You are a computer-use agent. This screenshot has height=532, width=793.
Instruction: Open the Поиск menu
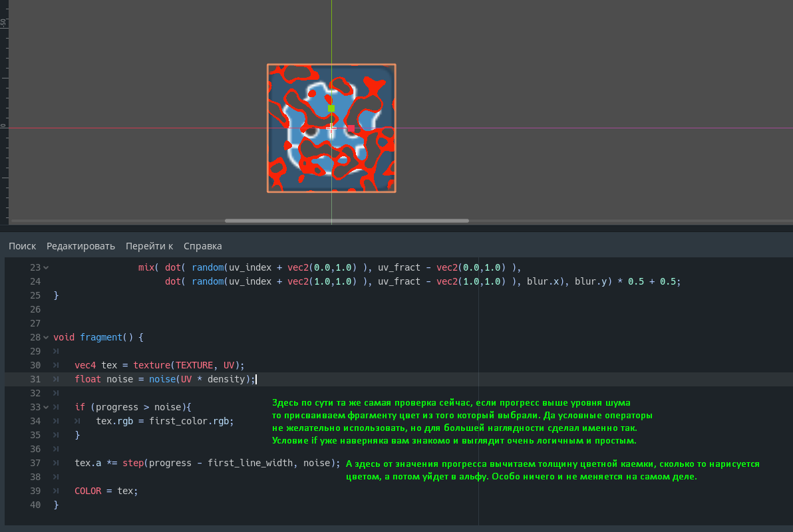coord(22,246)
